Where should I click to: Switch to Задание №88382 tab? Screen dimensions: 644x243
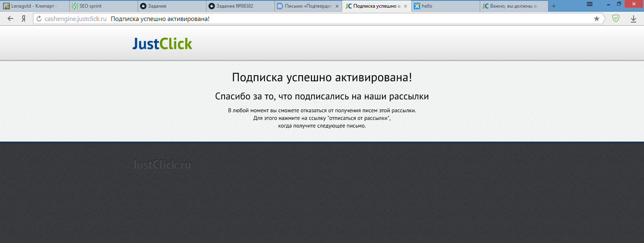tap(240, 6)
